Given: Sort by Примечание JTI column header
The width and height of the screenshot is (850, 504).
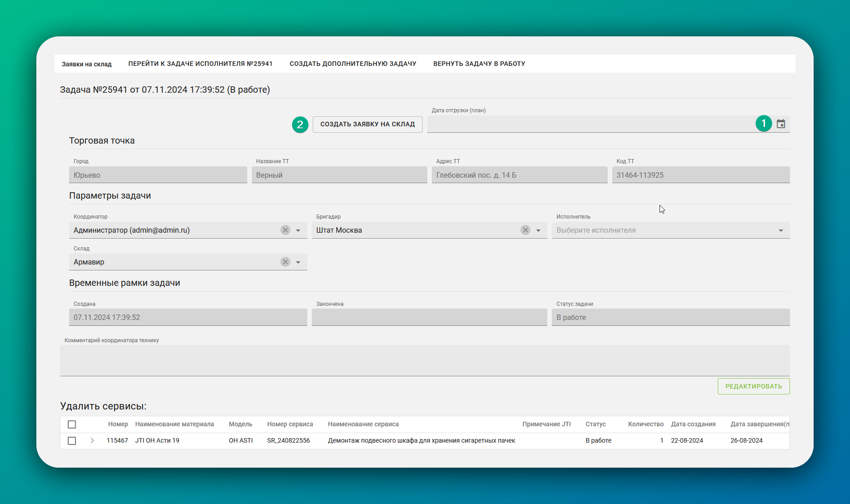Looking at the screenshot, I should pyautogui.click(x=546, y=424).
